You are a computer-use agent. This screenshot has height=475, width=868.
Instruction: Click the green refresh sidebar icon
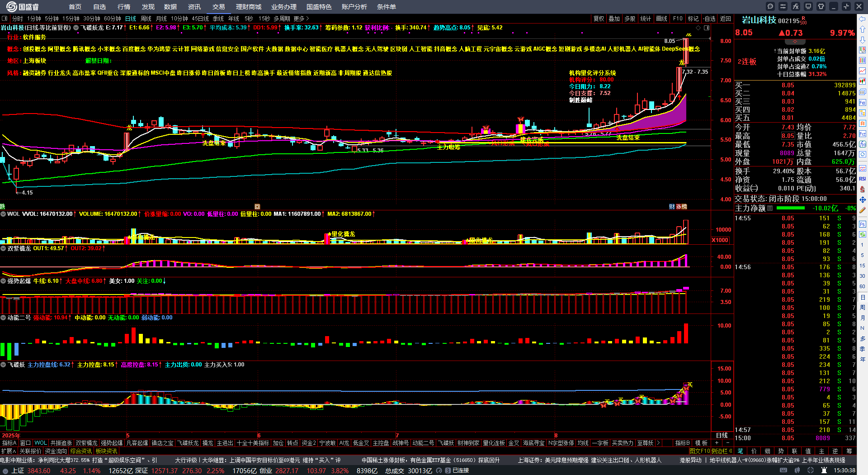(863, 234)
